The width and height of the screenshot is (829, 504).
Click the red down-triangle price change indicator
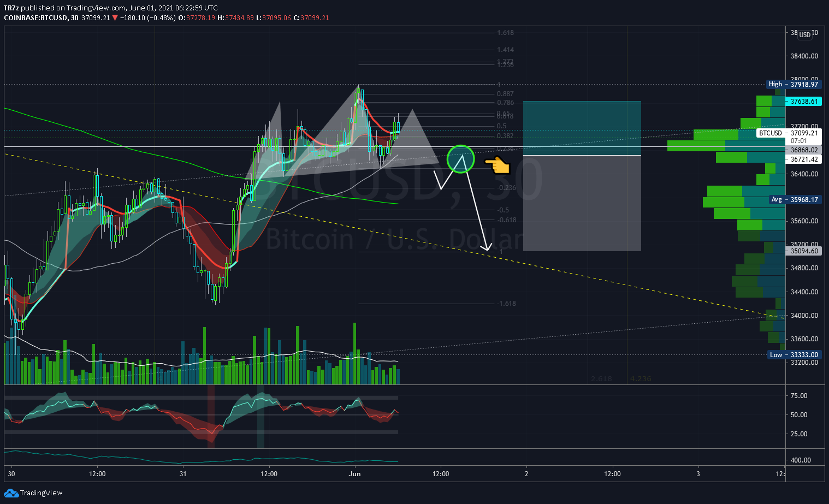(x=115, y=17)
